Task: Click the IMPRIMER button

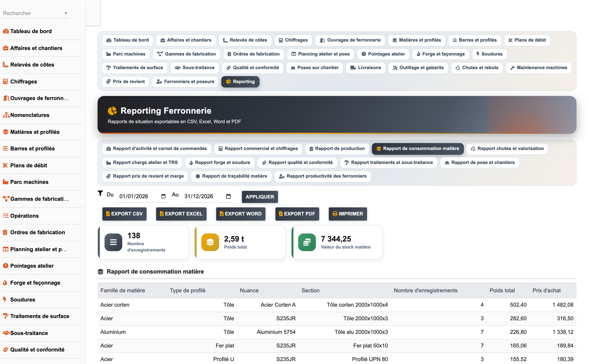Action: [348, 214]
